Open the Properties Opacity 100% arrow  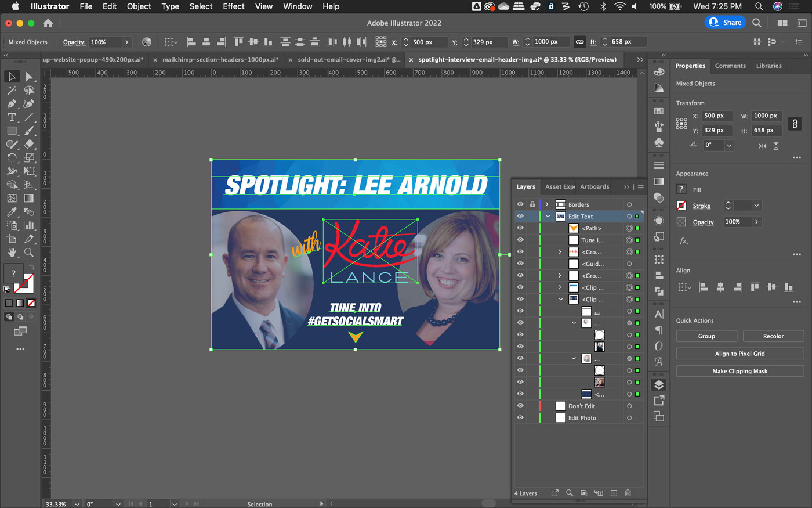(x=756, y=222)
